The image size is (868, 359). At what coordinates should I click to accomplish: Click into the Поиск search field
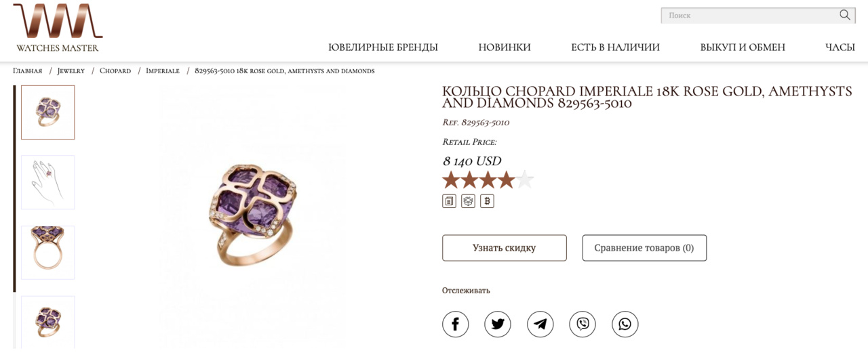[x=746, y=15]
